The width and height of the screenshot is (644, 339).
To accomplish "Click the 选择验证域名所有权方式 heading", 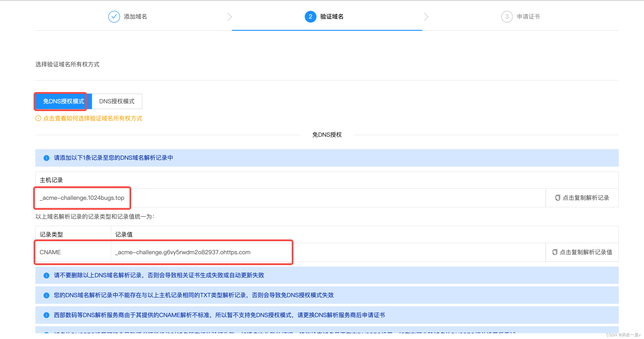I will (x=67, y=64).
